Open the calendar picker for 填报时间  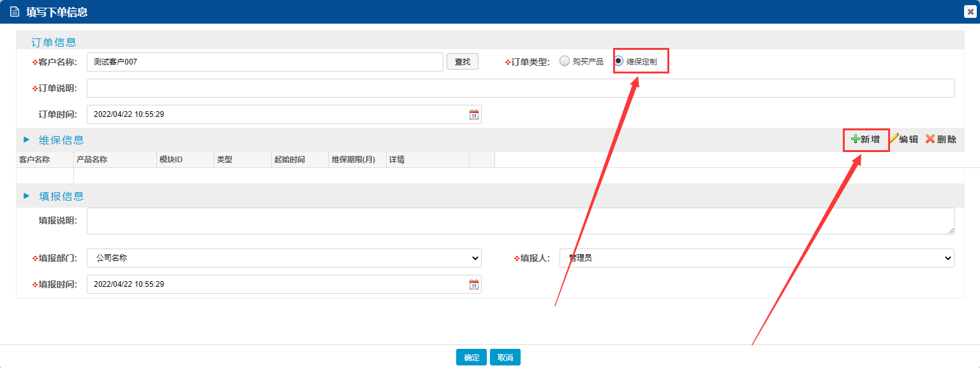click(473, 284)
